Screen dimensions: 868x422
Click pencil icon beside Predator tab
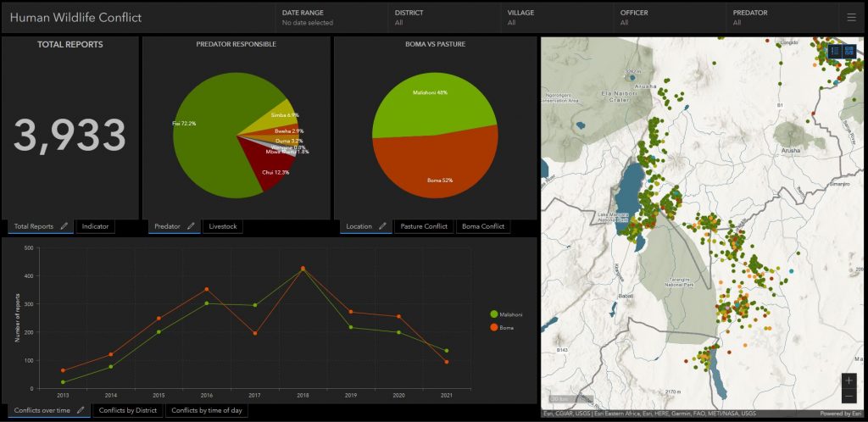click(x=191, y=225)
